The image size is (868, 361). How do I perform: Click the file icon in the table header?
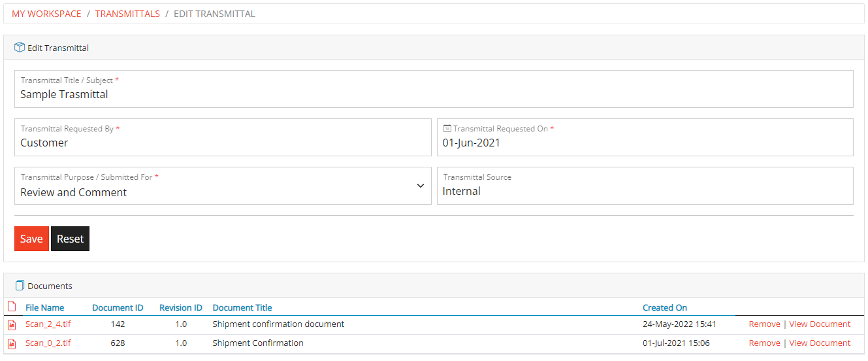pos(11,307)
